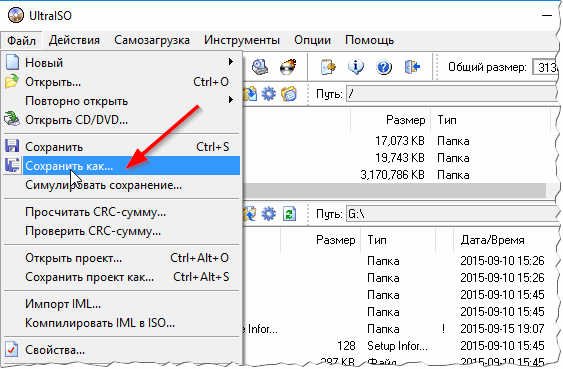Select the 3,170,786 KB size cell
563x369 pixels.
tap(392, 175)
